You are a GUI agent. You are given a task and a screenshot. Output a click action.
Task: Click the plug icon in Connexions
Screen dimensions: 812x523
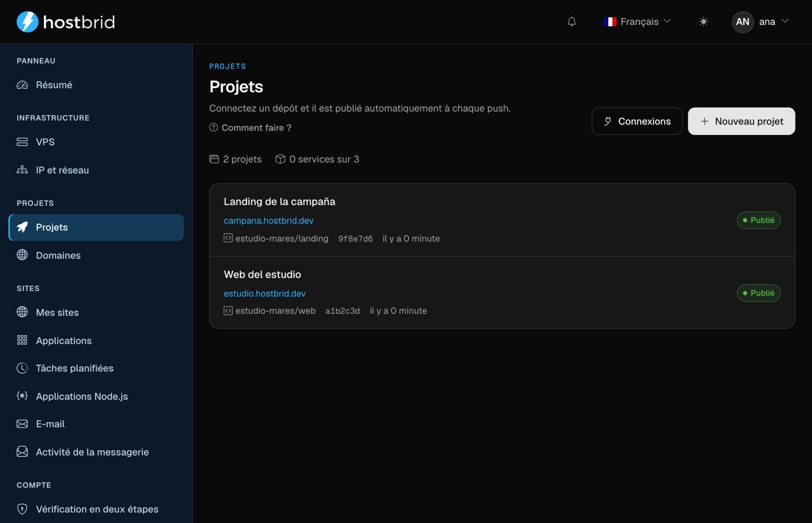click(x=608, y=121)
